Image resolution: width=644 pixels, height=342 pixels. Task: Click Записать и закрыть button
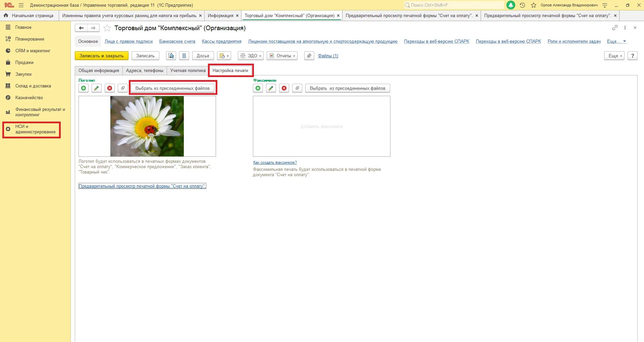point(102,56)
